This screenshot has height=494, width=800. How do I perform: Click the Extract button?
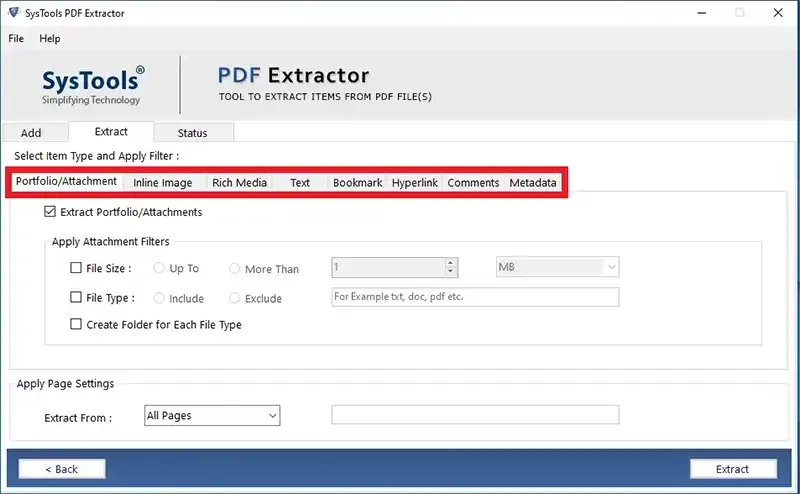[x=732, y=469]
